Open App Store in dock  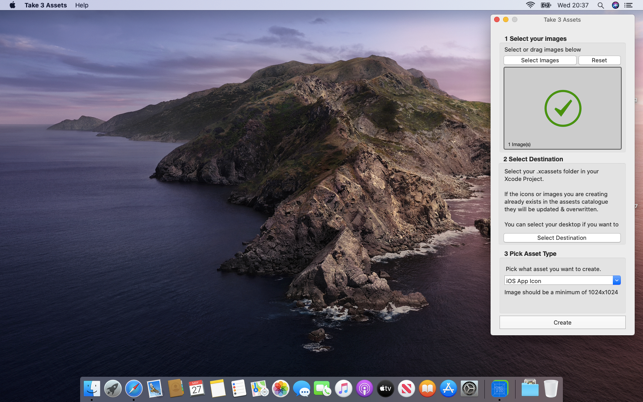(x=448, y=388)
